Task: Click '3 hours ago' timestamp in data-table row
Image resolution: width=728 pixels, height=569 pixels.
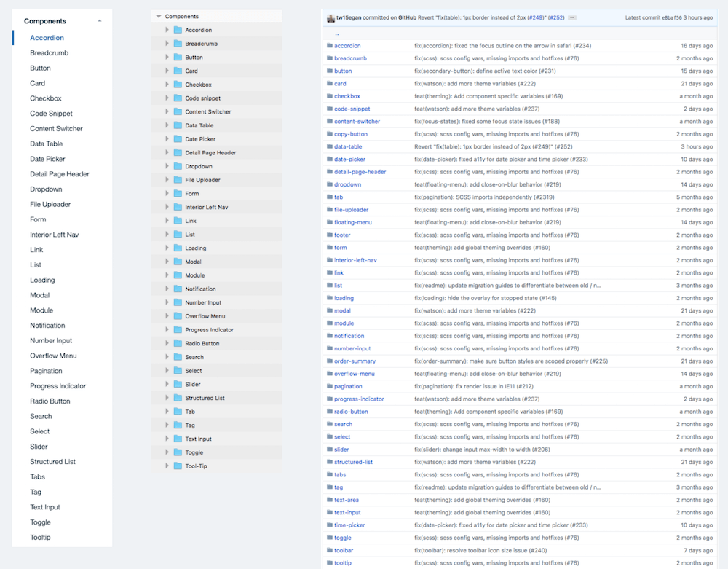Action: tap(697, 146)
